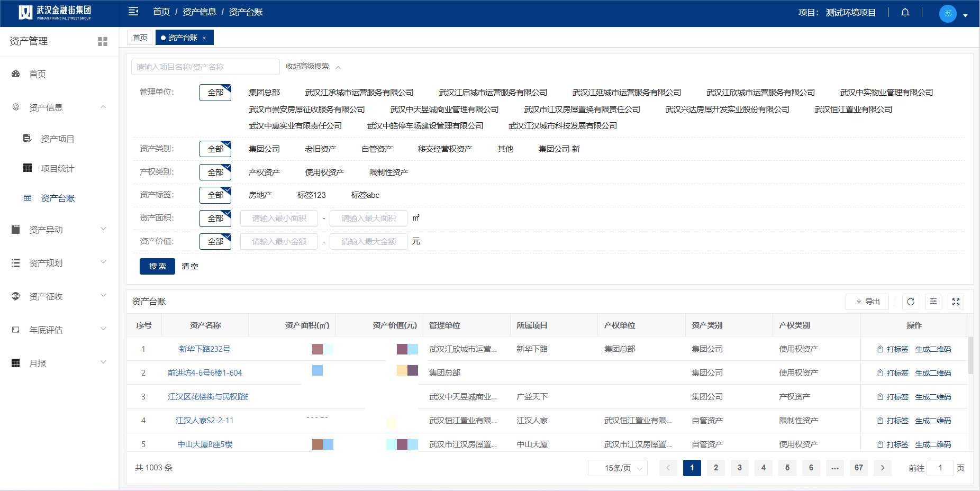This screenshot has height=491, width=980.
Task: Click the user avatar icon
Action: [948, 13]
